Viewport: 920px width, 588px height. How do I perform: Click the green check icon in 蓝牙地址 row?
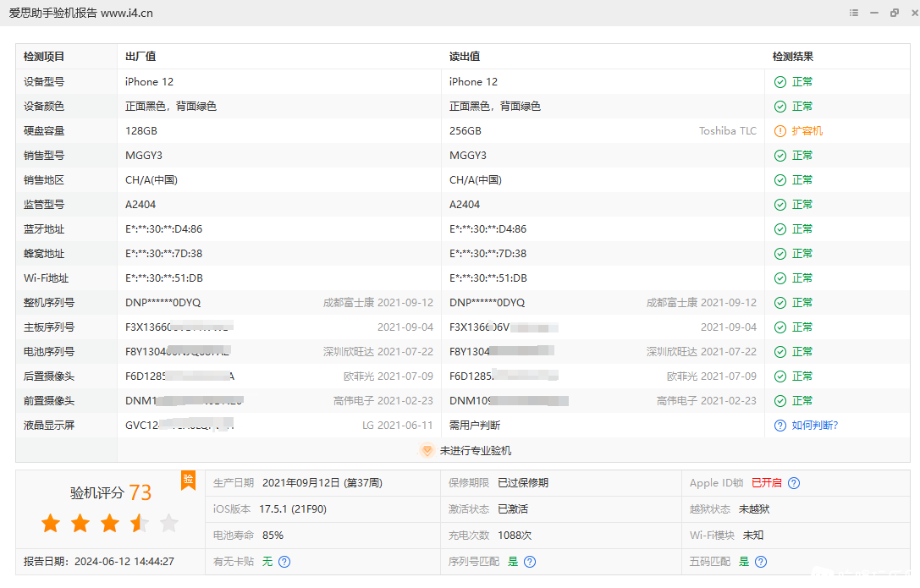780,229
